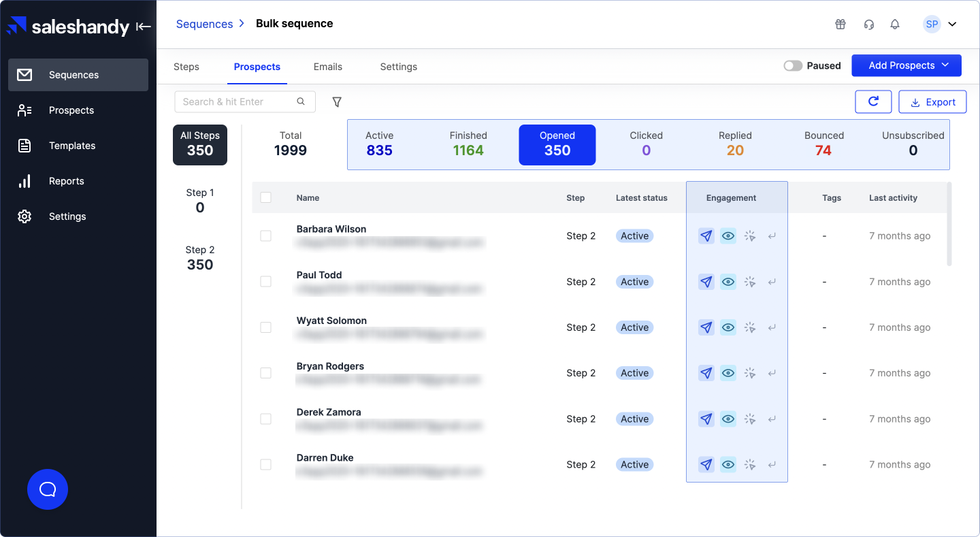This screenshot has height=537, width=980.
Task: Tick the checkbox for Wyatt Solomon
Action: point(266,327)
